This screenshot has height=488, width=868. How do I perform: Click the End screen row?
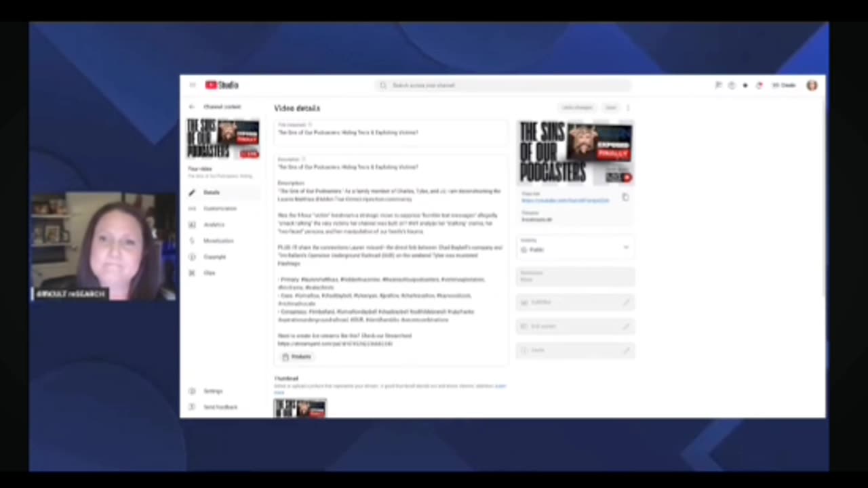tap(575, 326)
